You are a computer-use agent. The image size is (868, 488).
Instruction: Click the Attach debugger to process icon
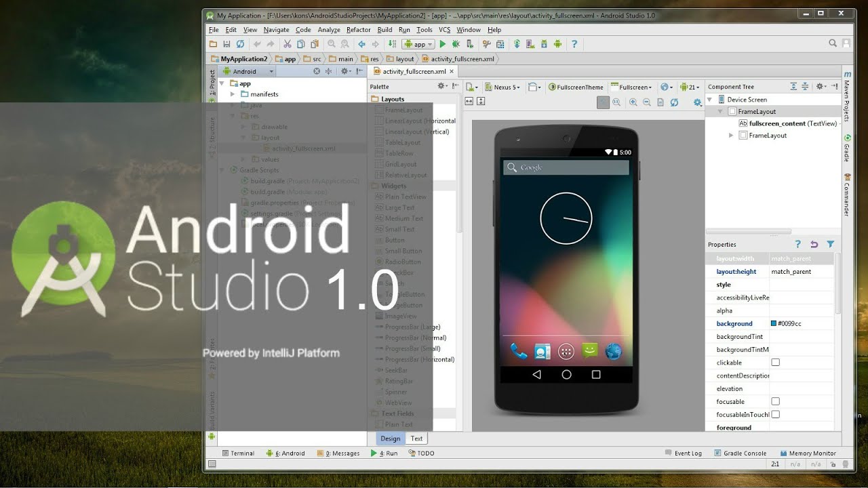469,44
